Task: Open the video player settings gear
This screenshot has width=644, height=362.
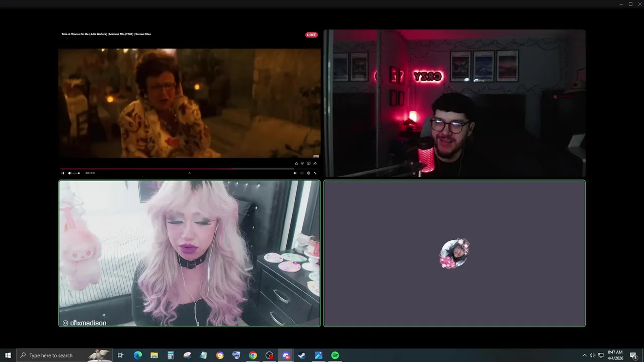Action: point(308,173)
